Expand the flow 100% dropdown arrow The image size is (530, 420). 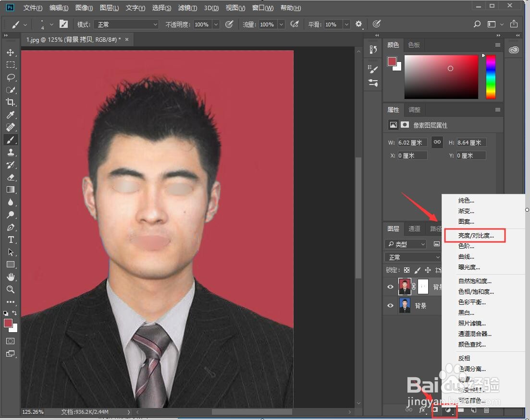281,24
